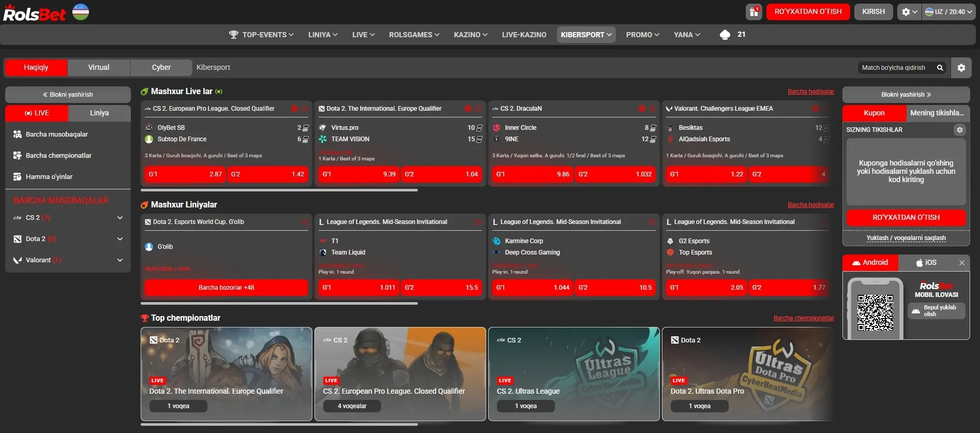Image resolution: width=980 pixels, height=433 pixels.
Task: Switch sidebar to Liniya events
Action: [x=99, y=113]
